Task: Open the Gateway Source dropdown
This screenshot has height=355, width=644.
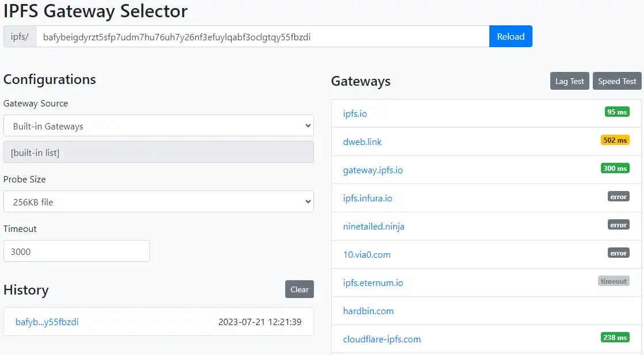Action: [x=159, y=126]
